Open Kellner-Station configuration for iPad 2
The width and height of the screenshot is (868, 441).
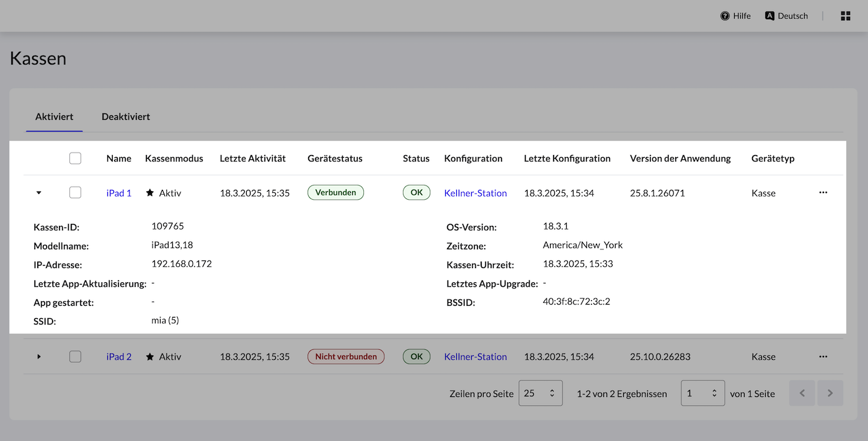point(476,357)
